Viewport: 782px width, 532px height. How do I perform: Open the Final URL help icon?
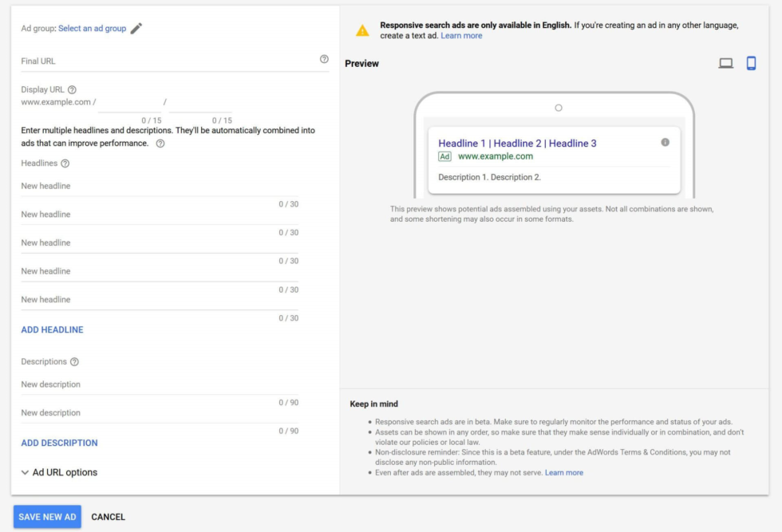pyautogui.click(x=324, y=59)
